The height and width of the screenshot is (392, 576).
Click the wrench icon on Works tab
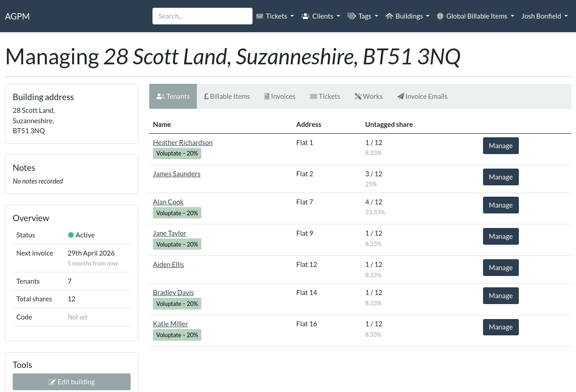[x=358, y=97]
